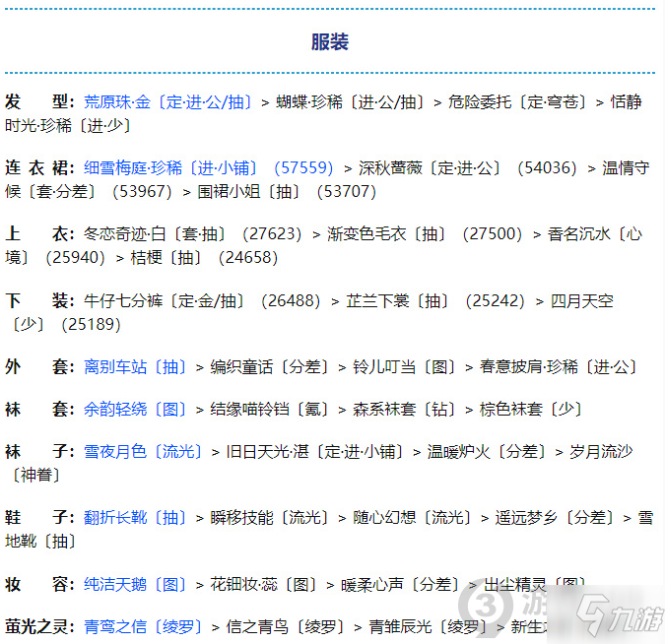This screenshot has width=665, height=644.
Task: Select the 萤光之灵 category label
Action: tap(39, 626)
